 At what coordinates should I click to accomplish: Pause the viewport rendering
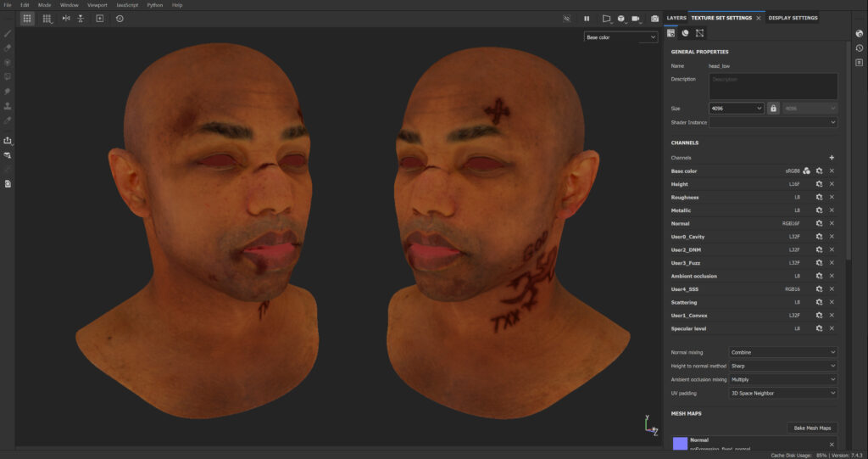(587, 19)
